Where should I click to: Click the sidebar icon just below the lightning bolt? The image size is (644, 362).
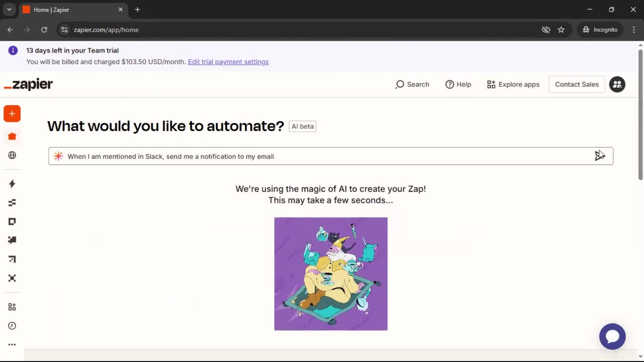click(x=12, y=203)
